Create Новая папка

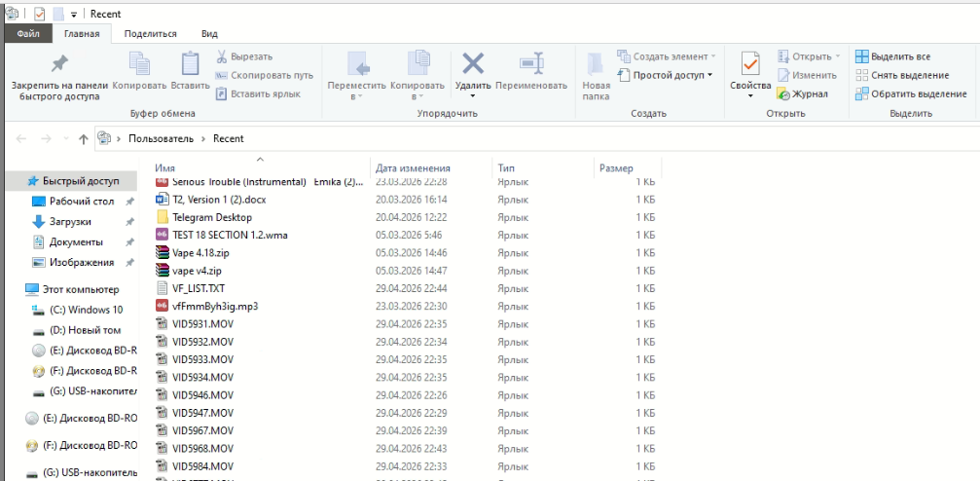point(596,76)
